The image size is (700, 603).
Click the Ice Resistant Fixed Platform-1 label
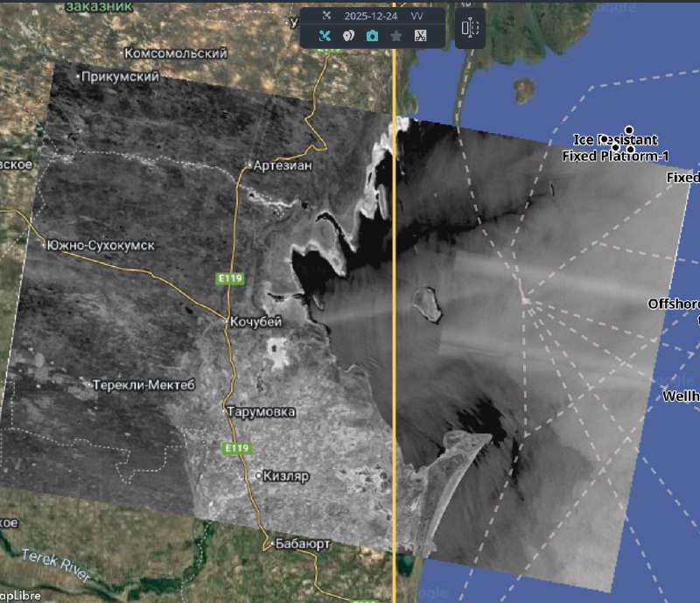pos(617,148)
